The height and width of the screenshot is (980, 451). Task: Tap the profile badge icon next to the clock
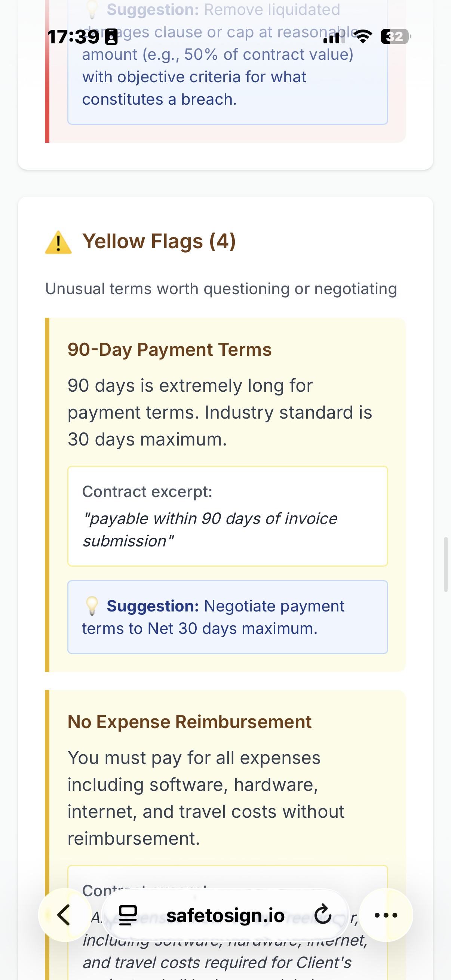111,37
